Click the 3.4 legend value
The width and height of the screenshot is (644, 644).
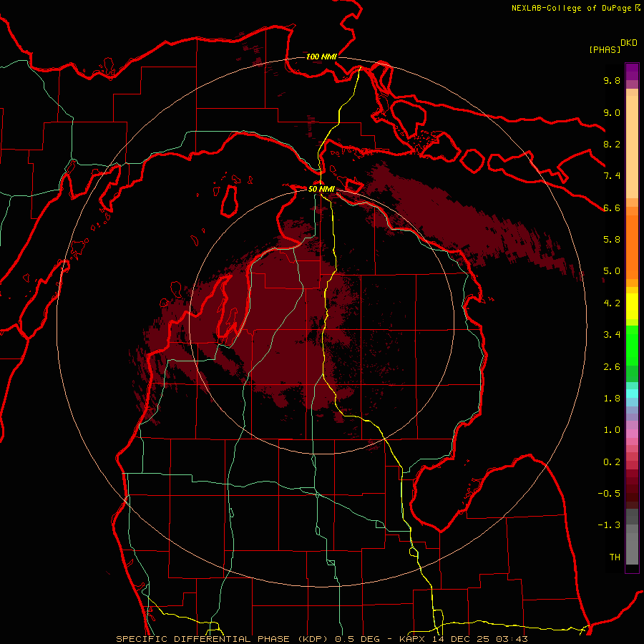[x=612, y=335]
